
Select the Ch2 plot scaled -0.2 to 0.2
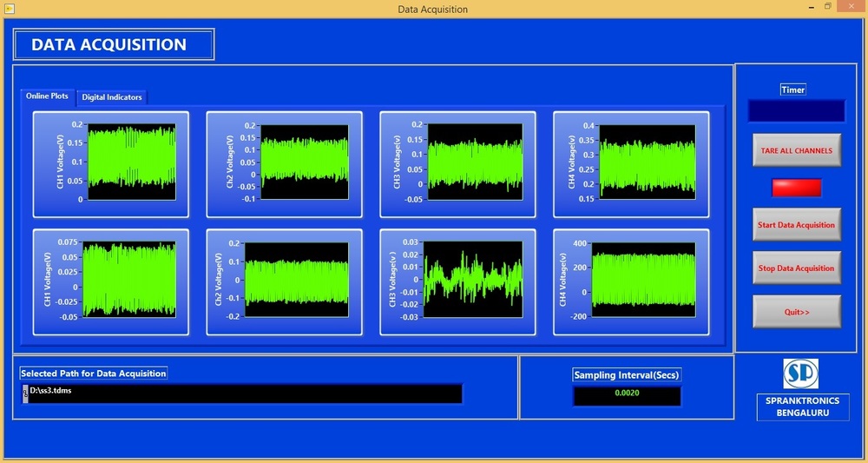(x=297, y=280)
